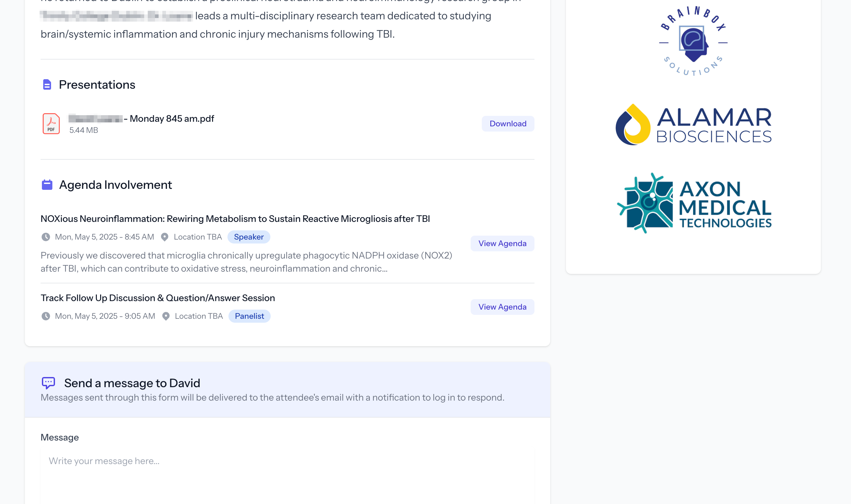
Task: Download the Monday 845 am presentation
Action: 508,124
